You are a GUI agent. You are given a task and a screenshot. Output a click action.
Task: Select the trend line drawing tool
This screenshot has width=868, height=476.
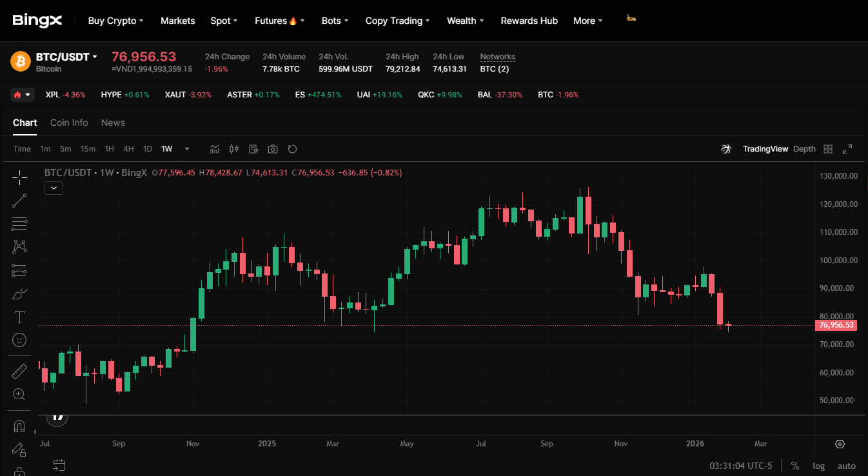click(x=19, y=201)
